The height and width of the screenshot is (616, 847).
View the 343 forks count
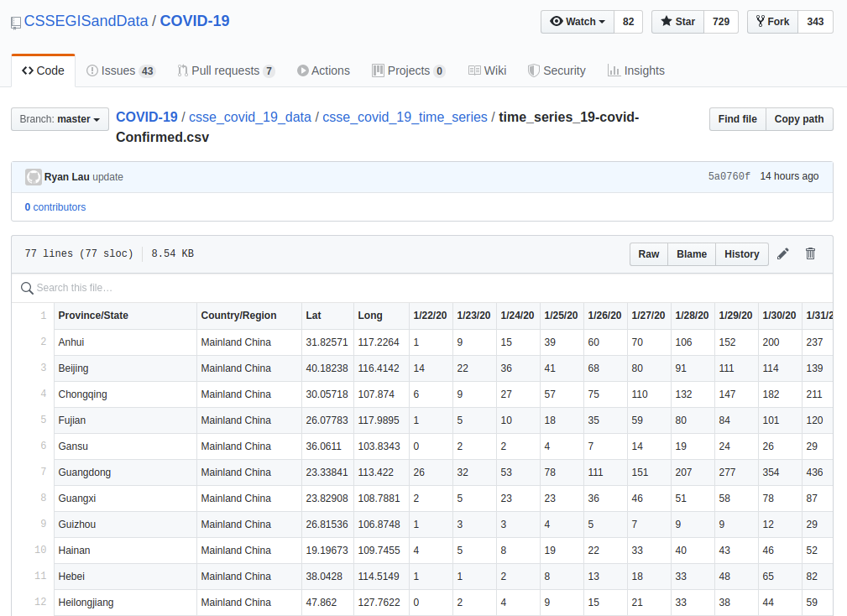815,22
